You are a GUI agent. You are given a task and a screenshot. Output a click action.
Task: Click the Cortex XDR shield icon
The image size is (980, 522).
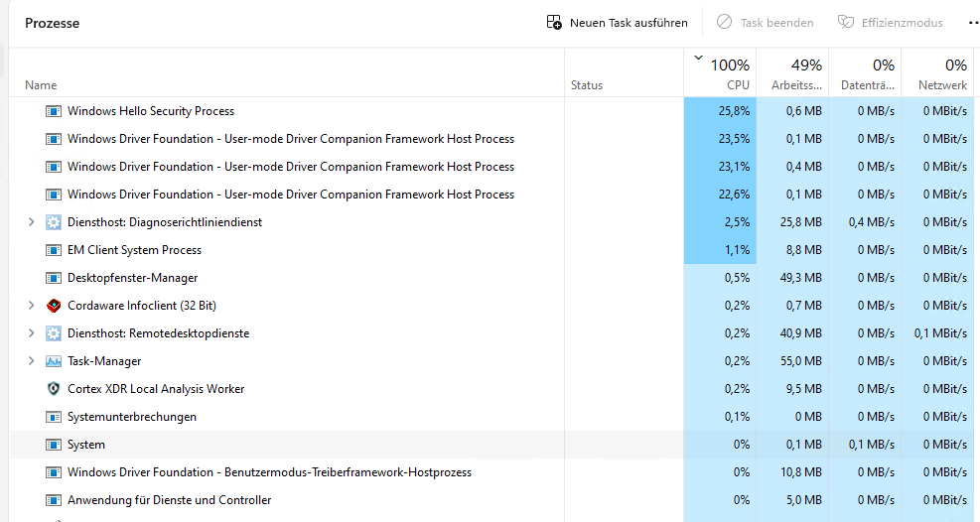pyautogui.click(x=54, y=389)
